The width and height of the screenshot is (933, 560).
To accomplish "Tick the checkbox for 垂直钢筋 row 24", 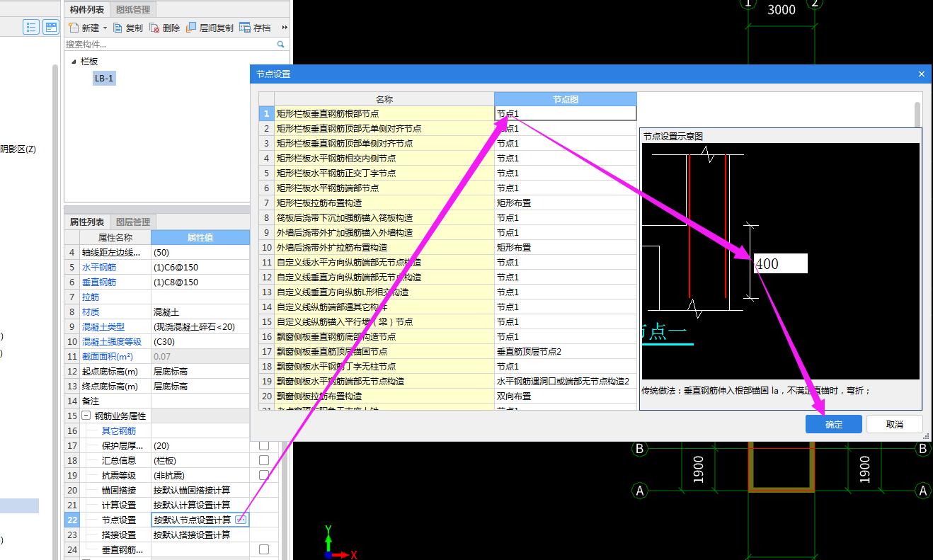I will tap(264, 549).
